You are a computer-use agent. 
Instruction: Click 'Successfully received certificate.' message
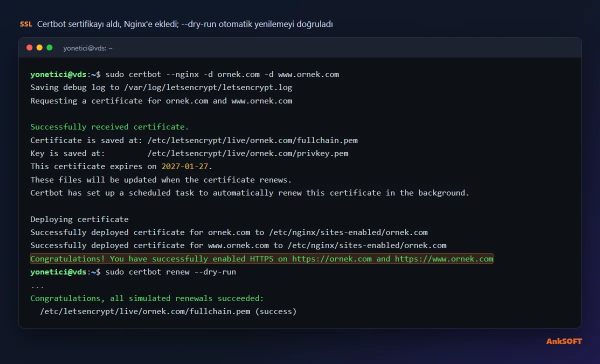click(110, 127)
